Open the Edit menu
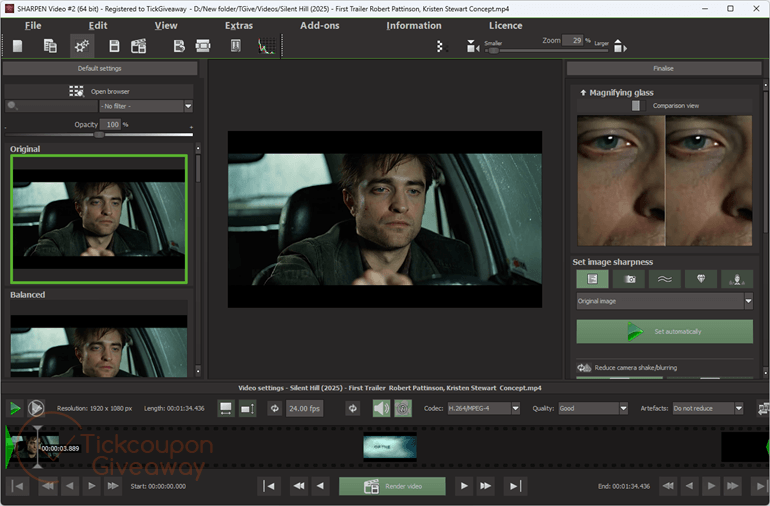 [x=98, y=26]
